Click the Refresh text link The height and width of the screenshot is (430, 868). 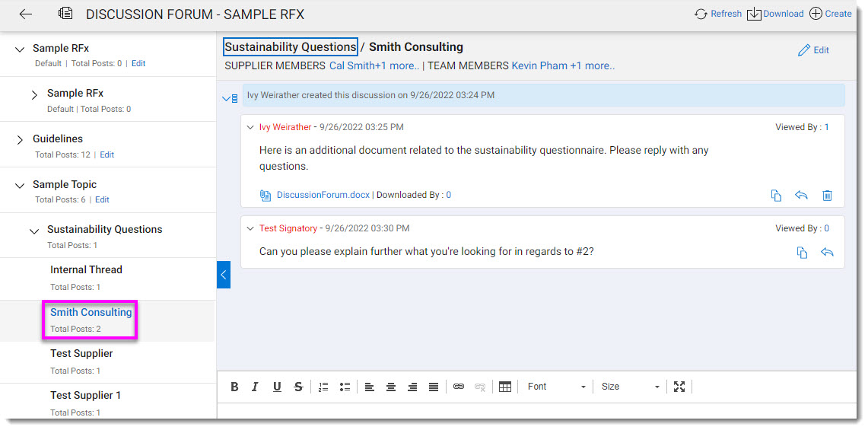pyautogui.click(x=726, y=14)
